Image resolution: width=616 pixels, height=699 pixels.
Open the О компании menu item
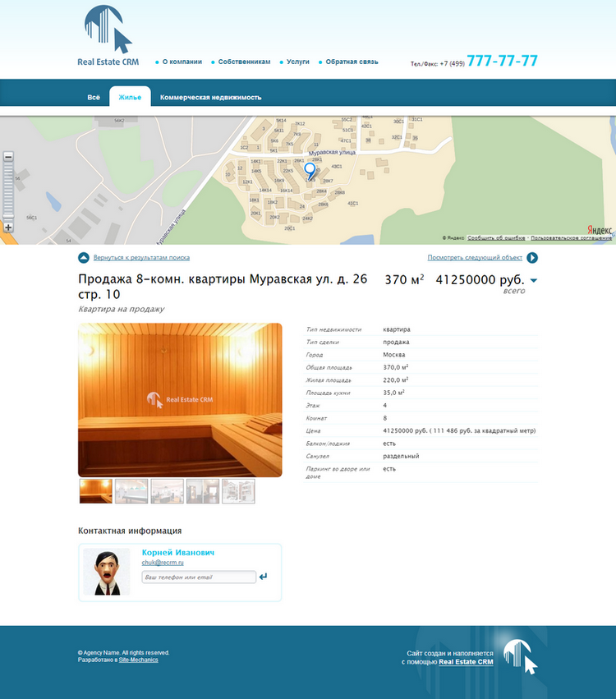pyautogui.click(x=182, y=62)
